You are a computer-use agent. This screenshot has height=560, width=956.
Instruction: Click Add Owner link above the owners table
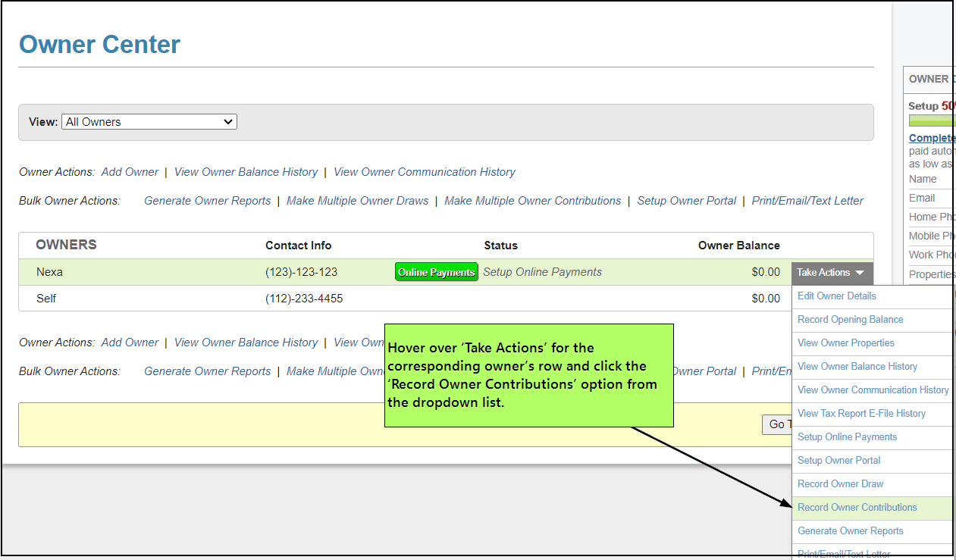pos(130,172)
